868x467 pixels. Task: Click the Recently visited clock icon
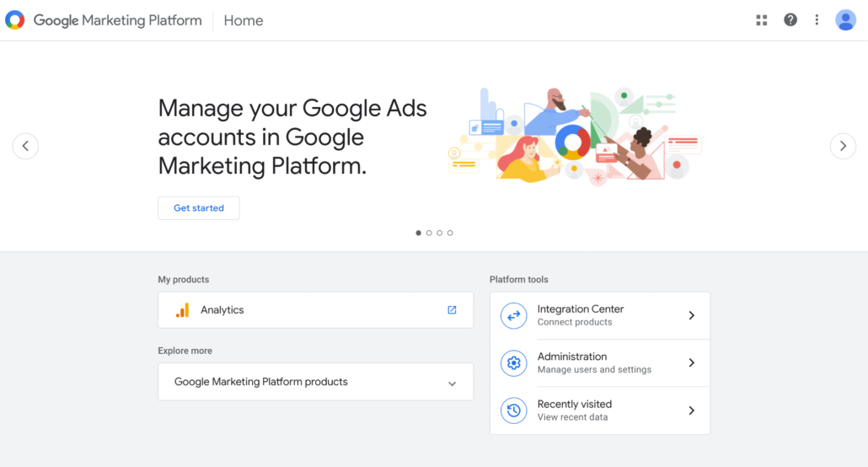click(x=514, y=411)
